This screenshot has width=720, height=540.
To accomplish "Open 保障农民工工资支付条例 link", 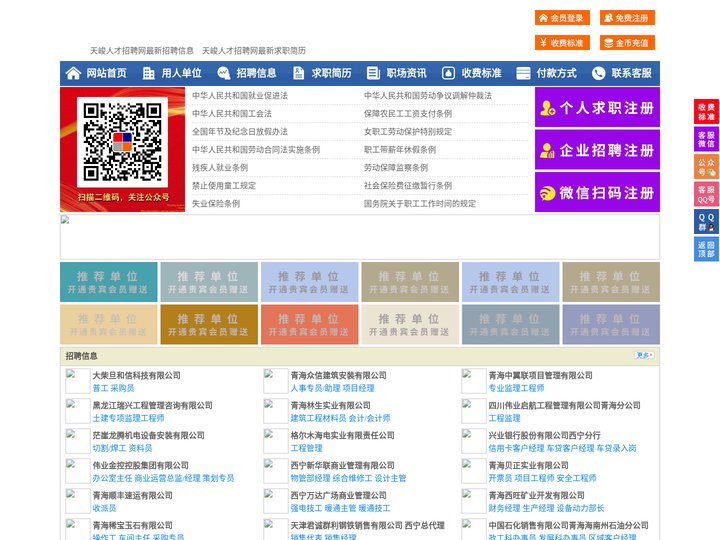I will tap(408, 113).
